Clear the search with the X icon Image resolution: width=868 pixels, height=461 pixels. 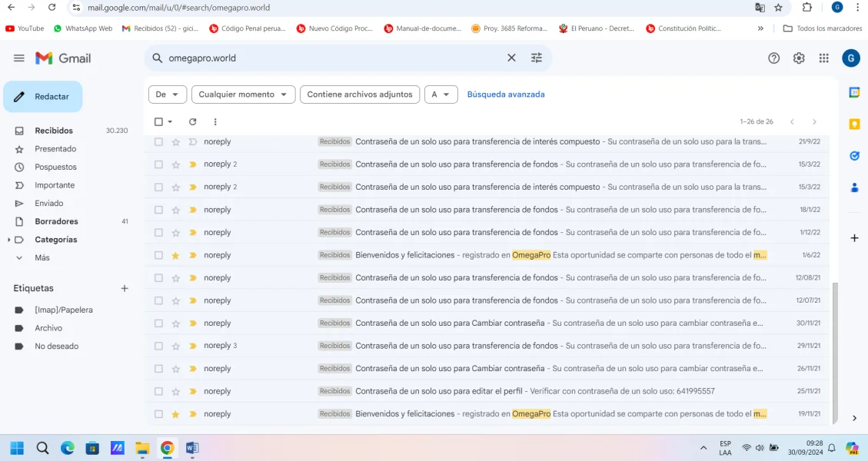tap(511, 58)
